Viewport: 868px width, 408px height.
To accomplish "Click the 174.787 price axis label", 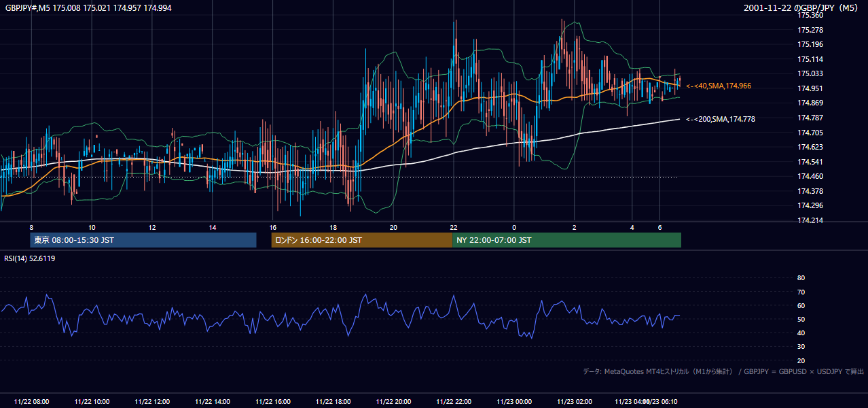I will point(810,118).
